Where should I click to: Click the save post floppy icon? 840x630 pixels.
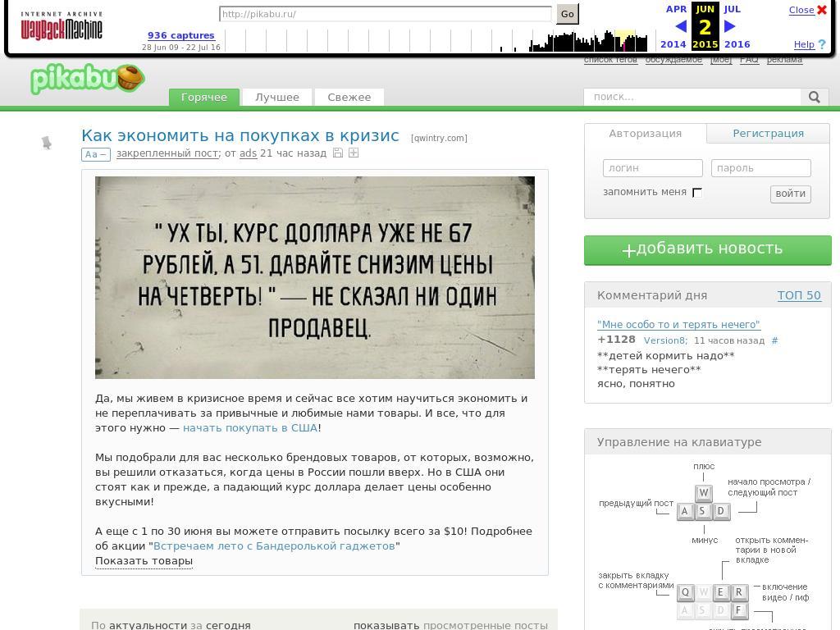[x=337, y=153]
